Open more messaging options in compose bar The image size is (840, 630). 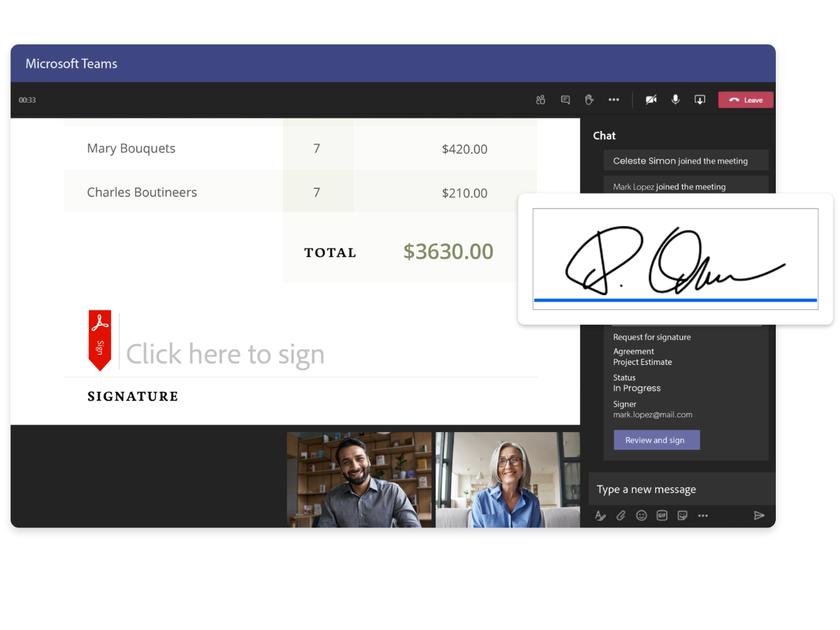point(703,515)
